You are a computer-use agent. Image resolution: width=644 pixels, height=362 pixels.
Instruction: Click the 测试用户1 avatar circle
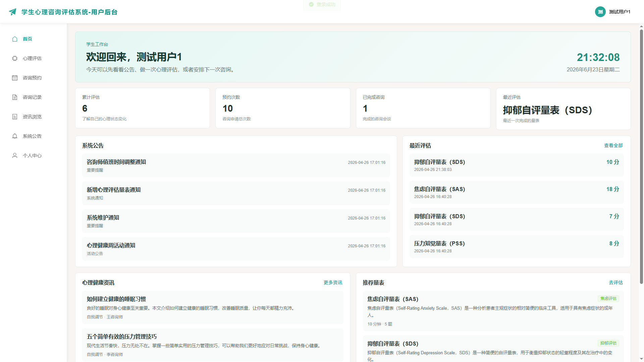[x=600, y=12]
